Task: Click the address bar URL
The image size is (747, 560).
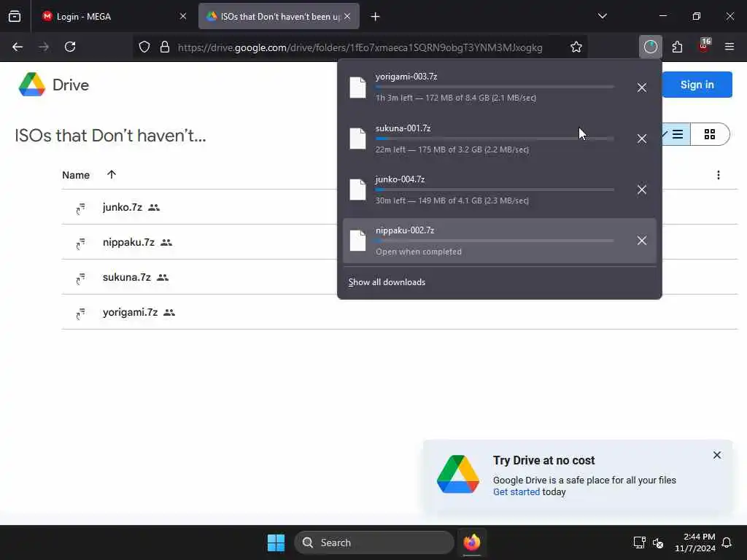Action: click(360, 47)
